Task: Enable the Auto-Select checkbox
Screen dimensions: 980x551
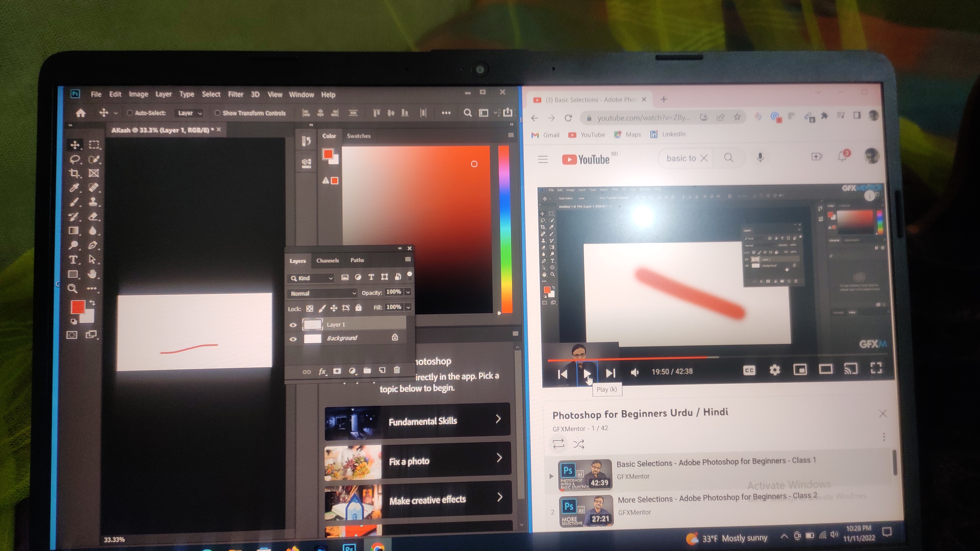Action: pos(130,113)
